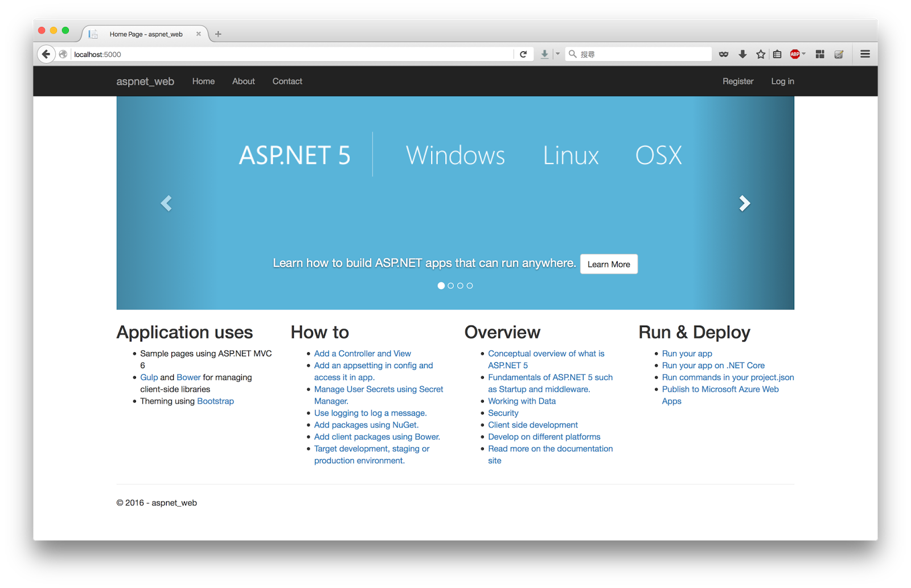Click the Selenium notepad toolbar icon
Viewport: 911px width, 588px height.
839,54
